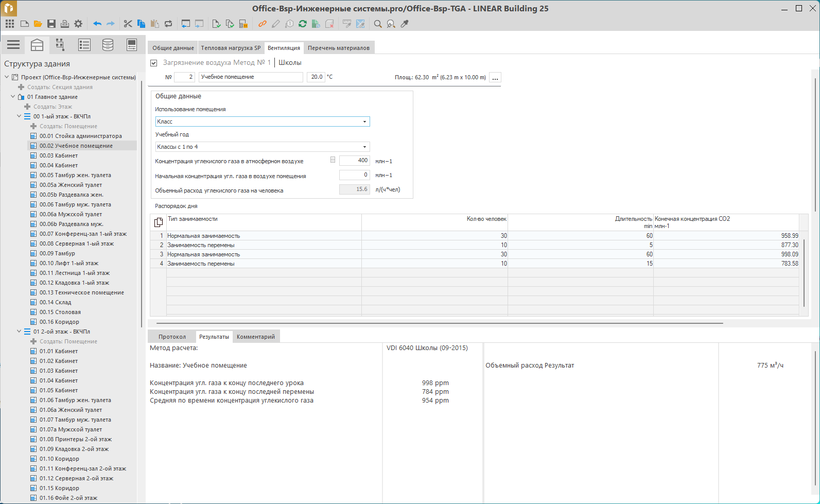
Task: Collapse the 00 1-ый этаж tree node
Action: (19, 116)
